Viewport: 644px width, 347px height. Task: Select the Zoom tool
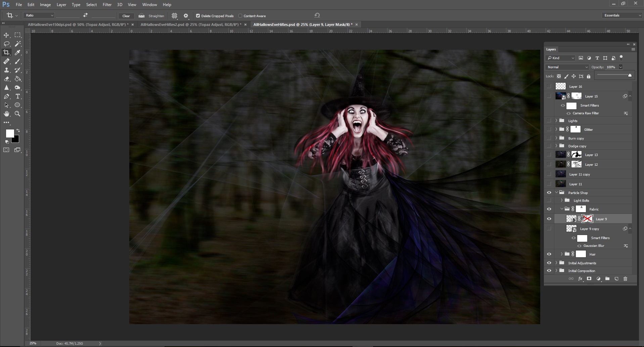click(x=17, y=114)
